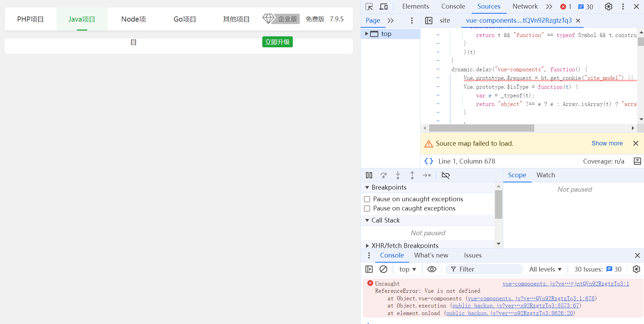Show more DevTools panels chevron
This screenshot has height=324, width=644.
tap(549, 7)
